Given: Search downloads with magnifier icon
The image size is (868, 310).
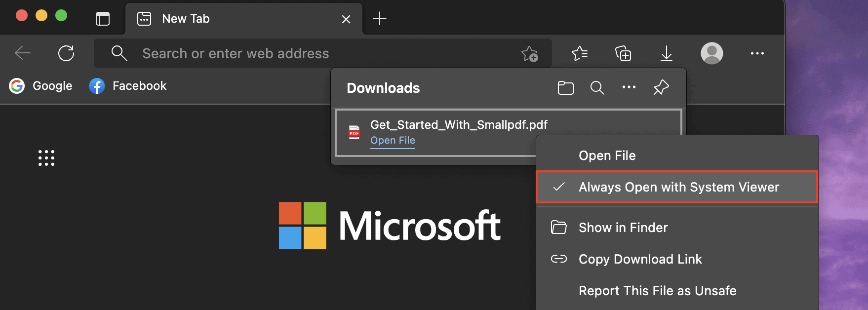Looking at the screenshot, I should pyautogui.click(x=597, y=88).
